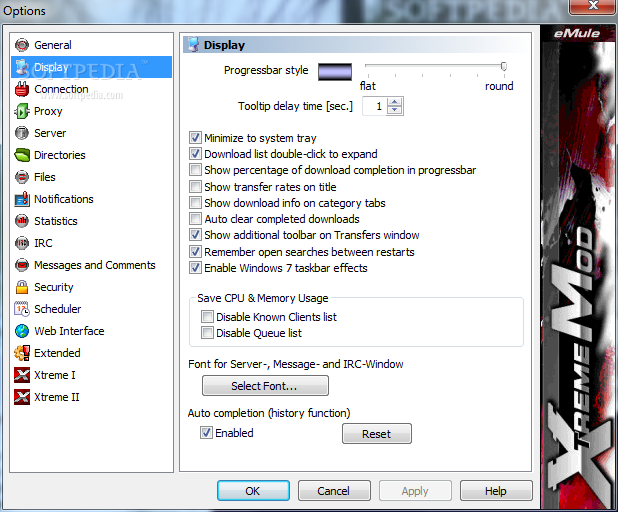Viewport: 618px width, 512px height.
Task: Click the eMule Xtreme Mod banner
Action: click(577, 268)
